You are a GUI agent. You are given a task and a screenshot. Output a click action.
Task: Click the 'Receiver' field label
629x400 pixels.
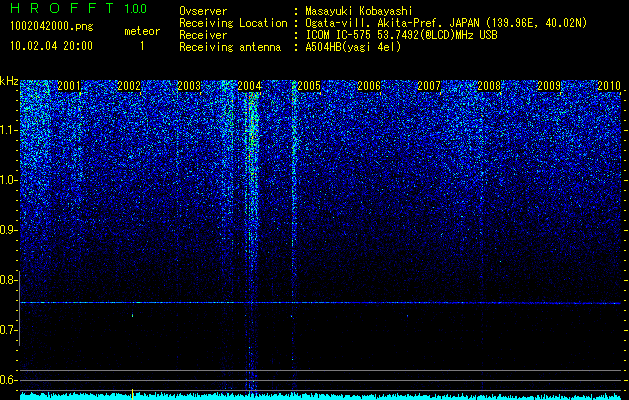tap(203, 35)
